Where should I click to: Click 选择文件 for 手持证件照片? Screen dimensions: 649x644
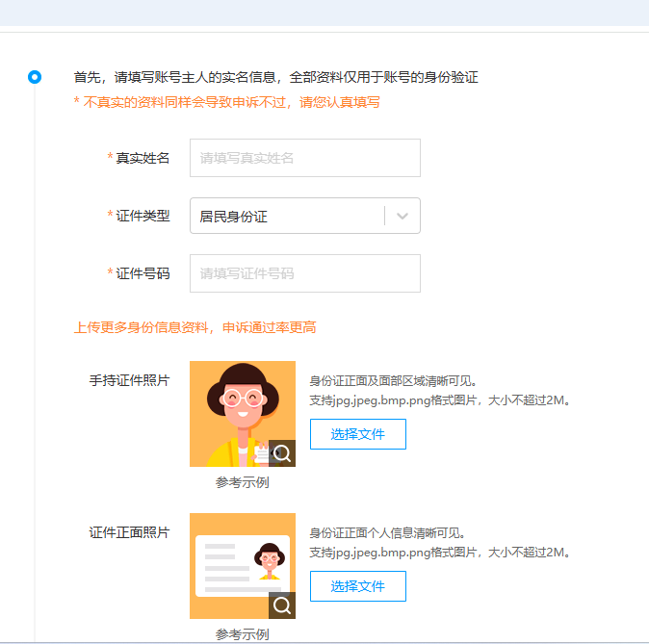tap(358, 434)
